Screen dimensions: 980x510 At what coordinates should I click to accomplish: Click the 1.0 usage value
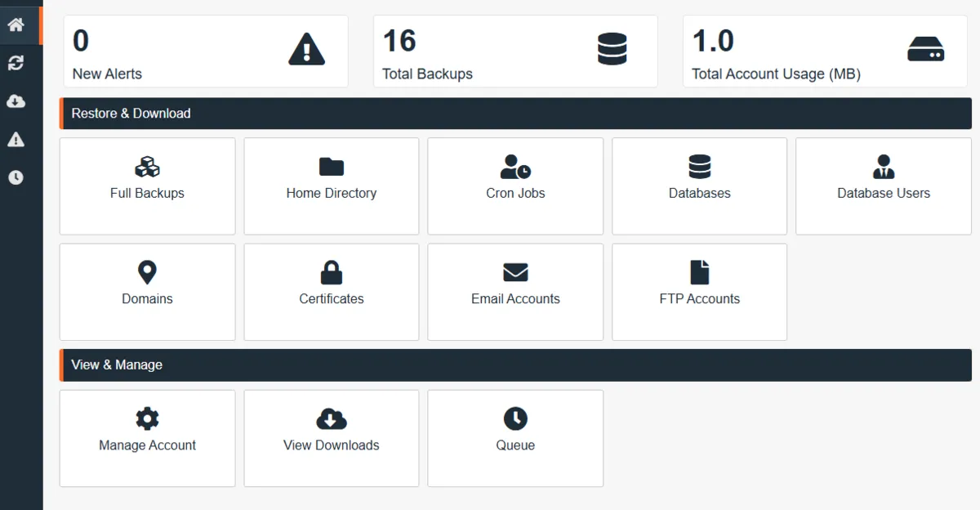pyautogui.click(x=713, y=41)
